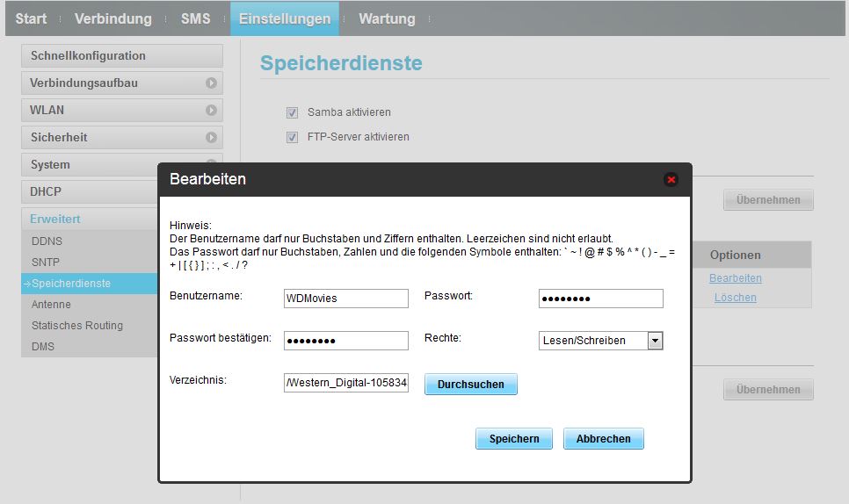Image resolution: width=849 pixels, height=504 pixels.
Task: Expand the WLAN section arrow
Action: (211, 111)
